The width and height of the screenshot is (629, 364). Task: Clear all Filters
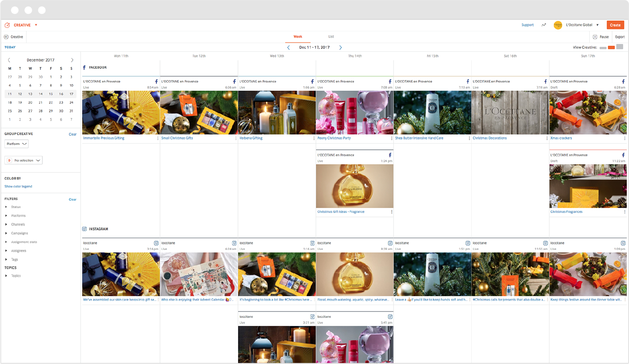click(72, 199)
